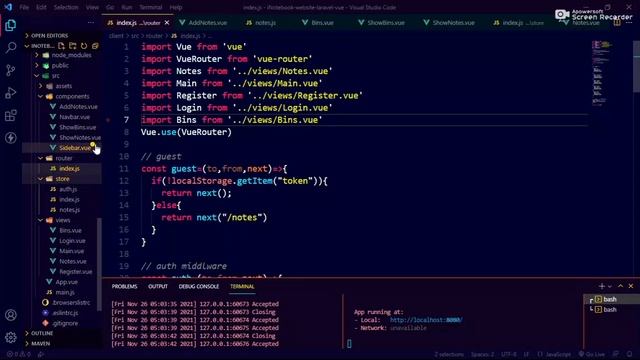The height and width of the screenshot is (360, 640).
Task: Open Navbar.vue in the explorer
Action: (x=74, y=117)
